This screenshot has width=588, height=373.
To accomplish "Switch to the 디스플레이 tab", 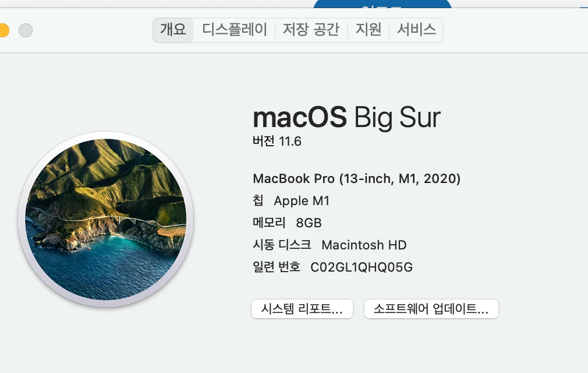I will pos(235,30).
